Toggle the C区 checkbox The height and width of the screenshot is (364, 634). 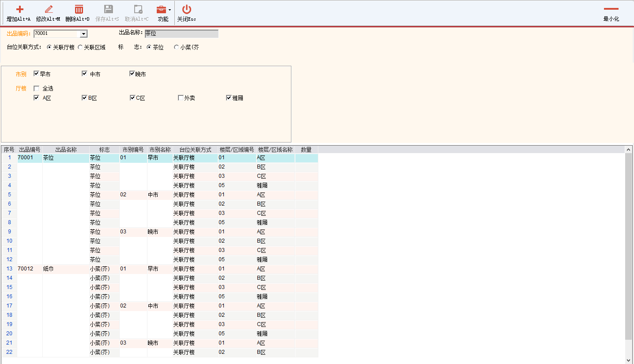tap(132, 98)
